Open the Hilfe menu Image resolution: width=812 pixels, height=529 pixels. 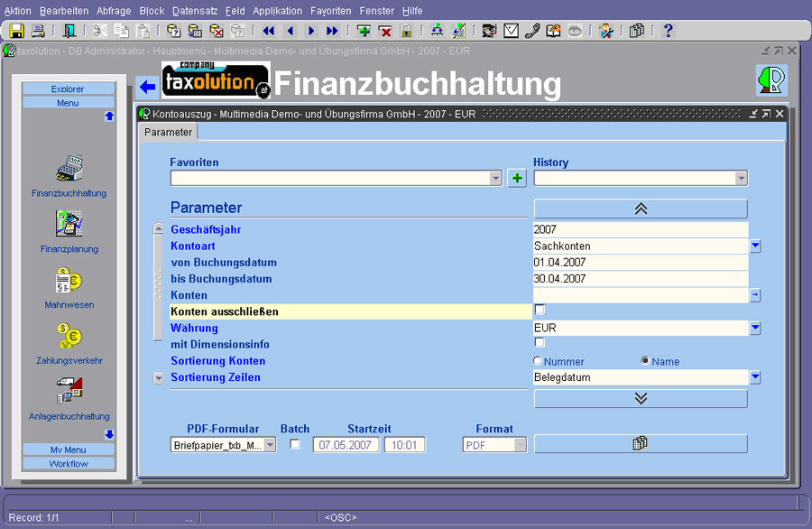coord(412,11)
